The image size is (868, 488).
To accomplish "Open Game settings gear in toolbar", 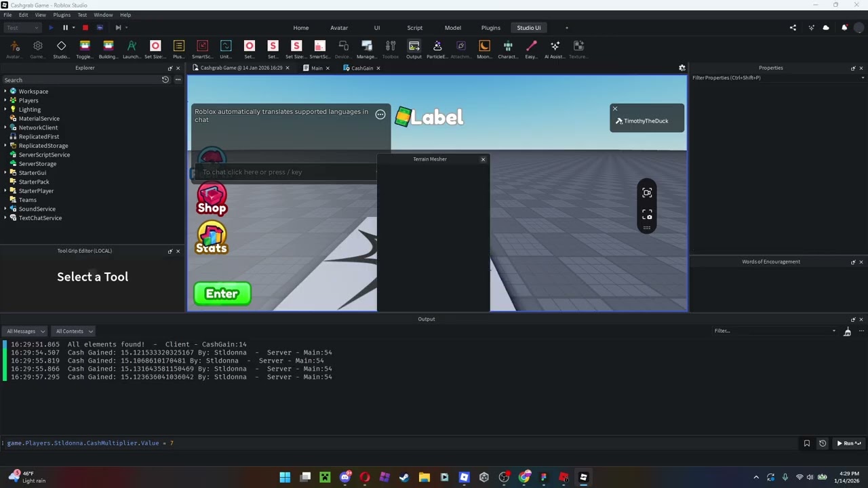I will (38, 49).
